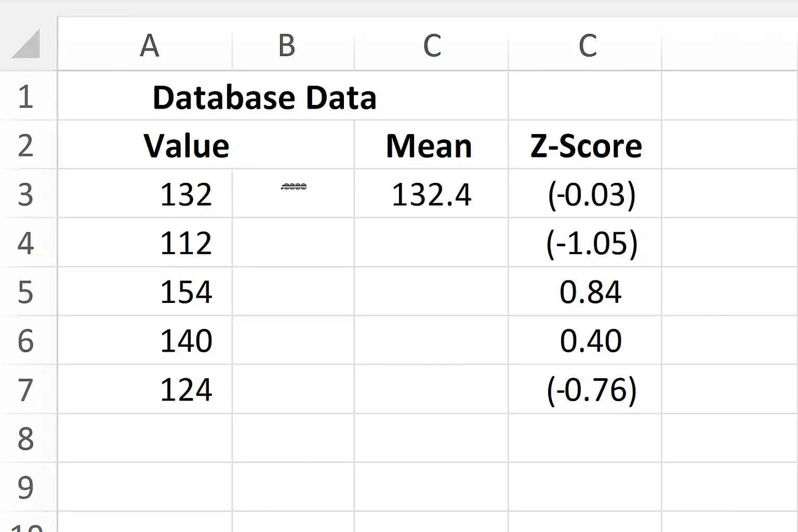
Task: Select the Z-Score cell 0.84
Action: click(x=585, y=291)
